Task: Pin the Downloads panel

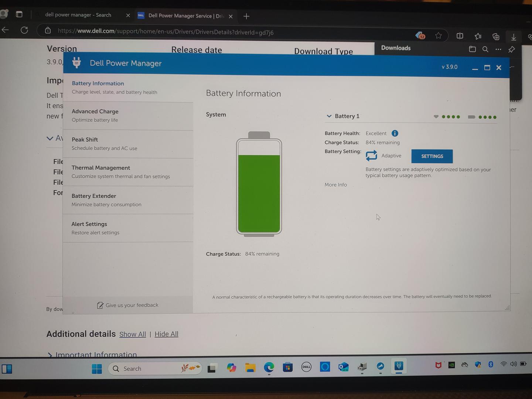Action: 512,50
